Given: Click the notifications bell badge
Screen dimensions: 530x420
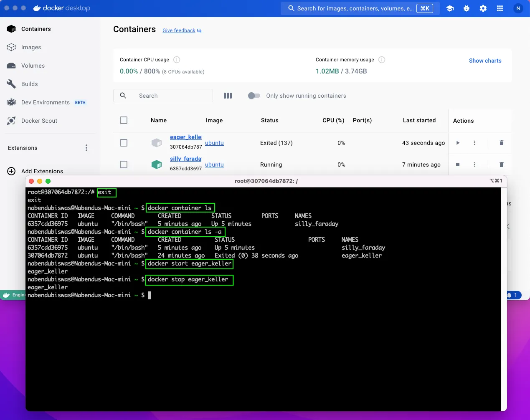Looking at the screenshot, I should tap(514, 295).
